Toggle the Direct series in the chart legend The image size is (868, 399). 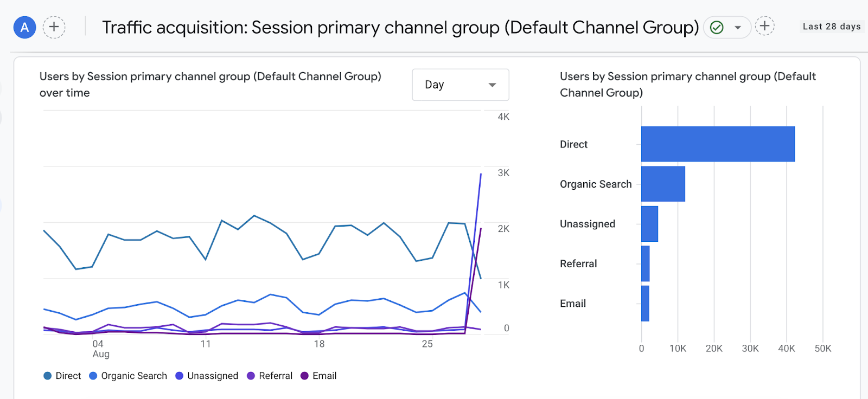point(62,376)
